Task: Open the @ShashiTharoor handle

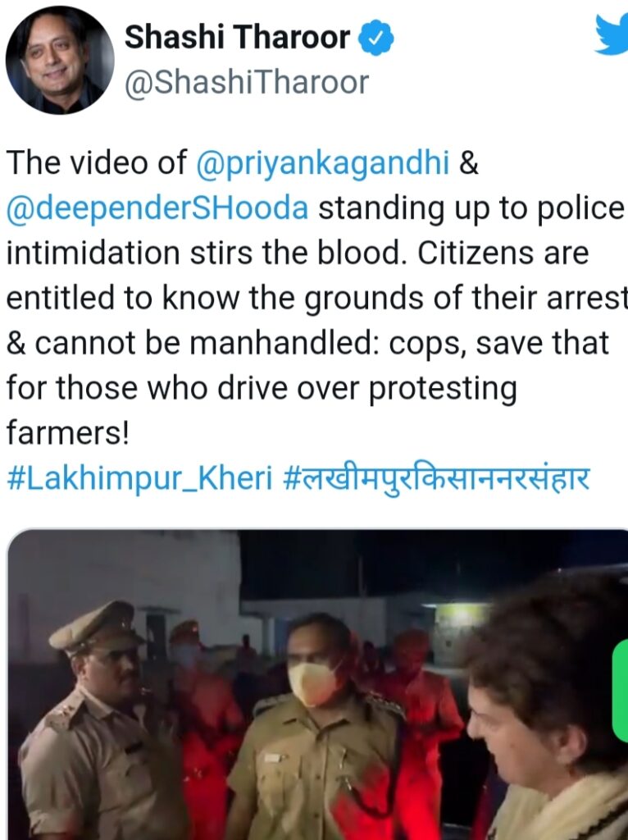Action: click(247, 83)
